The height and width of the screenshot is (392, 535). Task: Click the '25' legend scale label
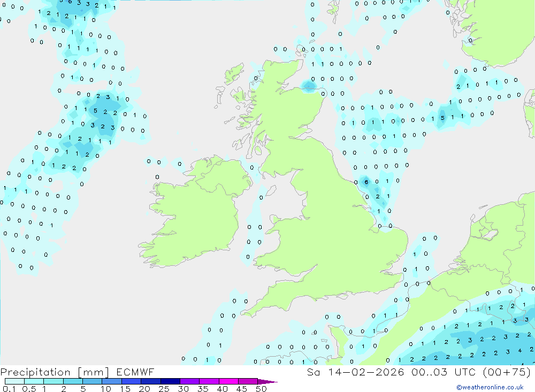(164, 389)
